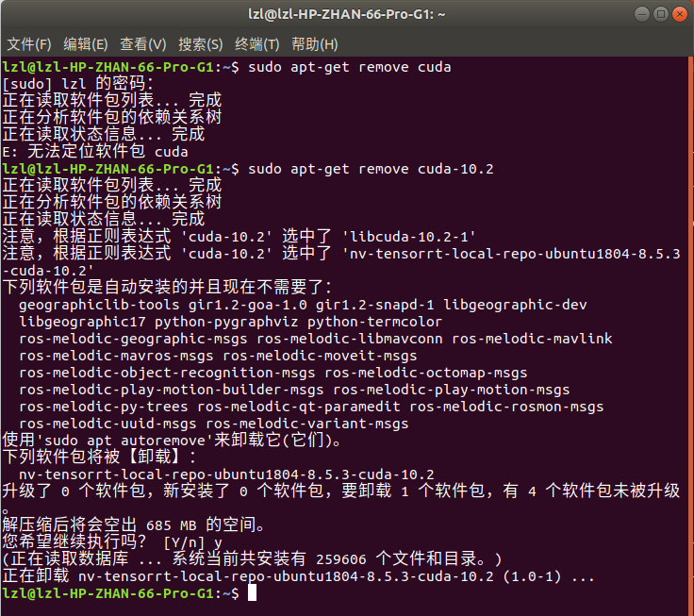Image resolution: width=694 pixels, height=616 pixels.
Task: Click the final prompt's cursor block
Action: point(252,593)
